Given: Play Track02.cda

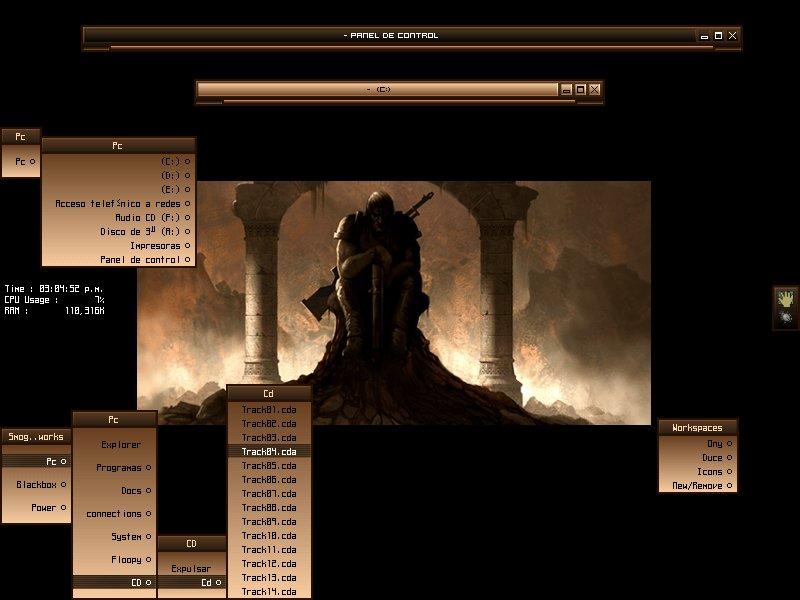Looking at the screenshot, I should click(x=269, y=423).
